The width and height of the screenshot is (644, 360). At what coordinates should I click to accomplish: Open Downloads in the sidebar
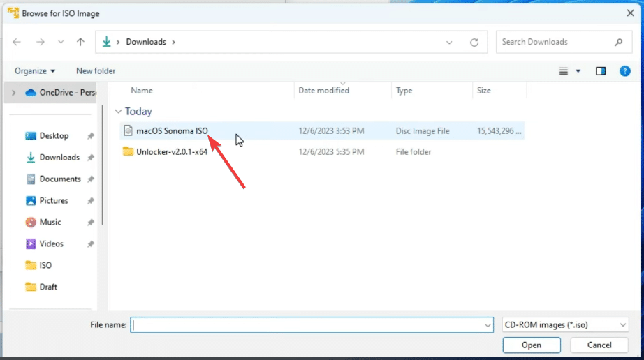[59, 158]
